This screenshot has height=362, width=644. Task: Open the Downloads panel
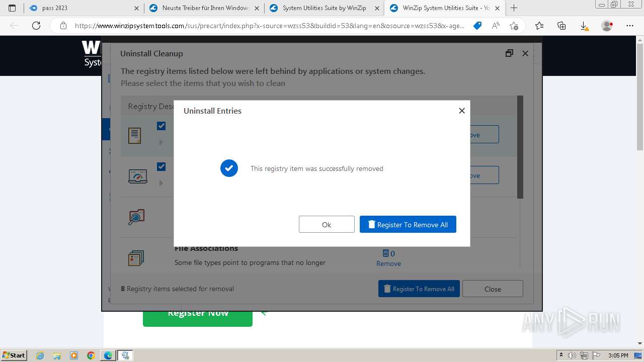pyautogui.click(x=584, y=26)
